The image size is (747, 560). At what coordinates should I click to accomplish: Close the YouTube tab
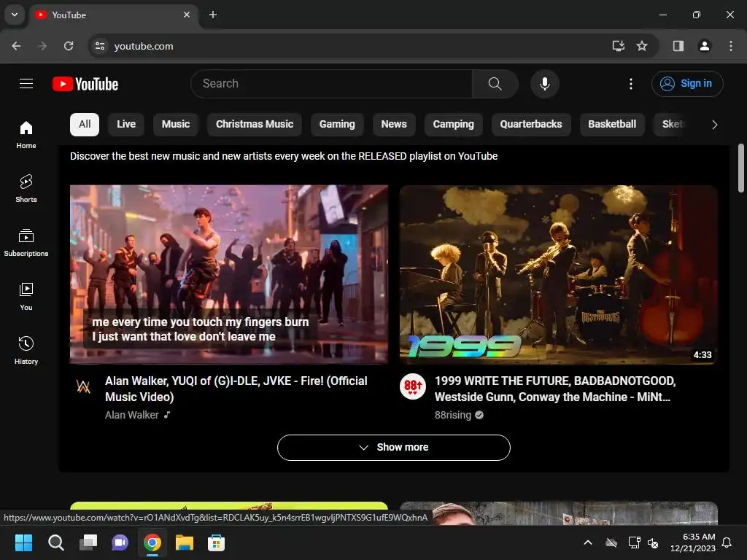(187, 15)
